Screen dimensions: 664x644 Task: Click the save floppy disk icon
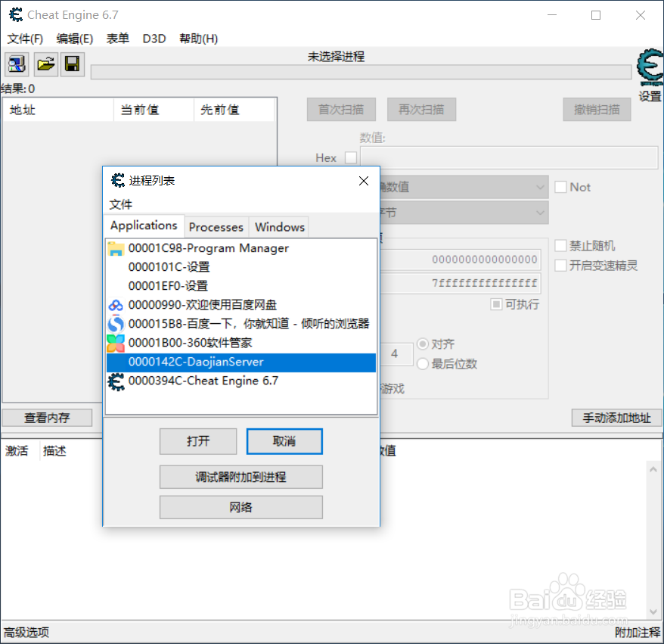coord(73,64)
